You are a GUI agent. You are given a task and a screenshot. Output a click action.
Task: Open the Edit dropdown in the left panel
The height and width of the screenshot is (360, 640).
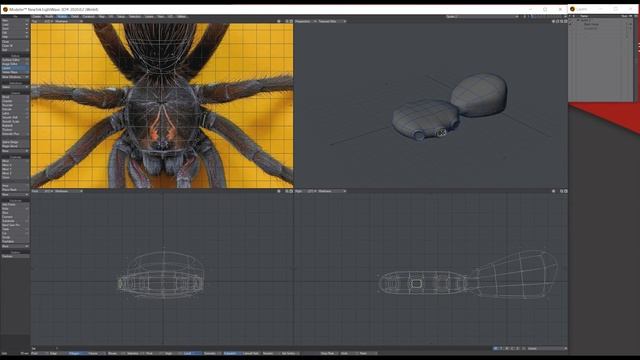click(x=15, y=33)
